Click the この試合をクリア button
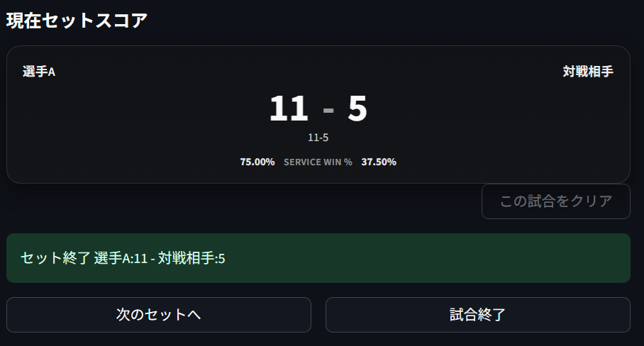 tap(556, 201)
